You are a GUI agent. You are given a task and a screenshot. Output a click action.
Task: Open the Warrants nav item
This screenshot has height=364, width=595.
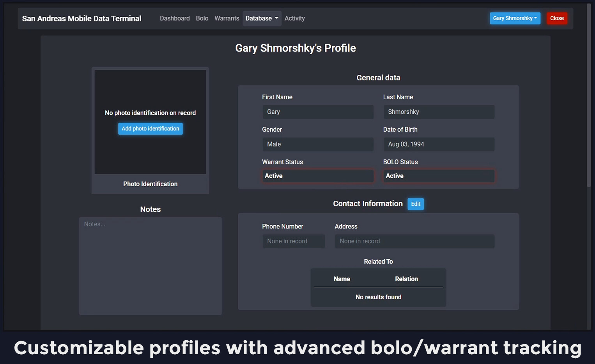pos(227,18)
